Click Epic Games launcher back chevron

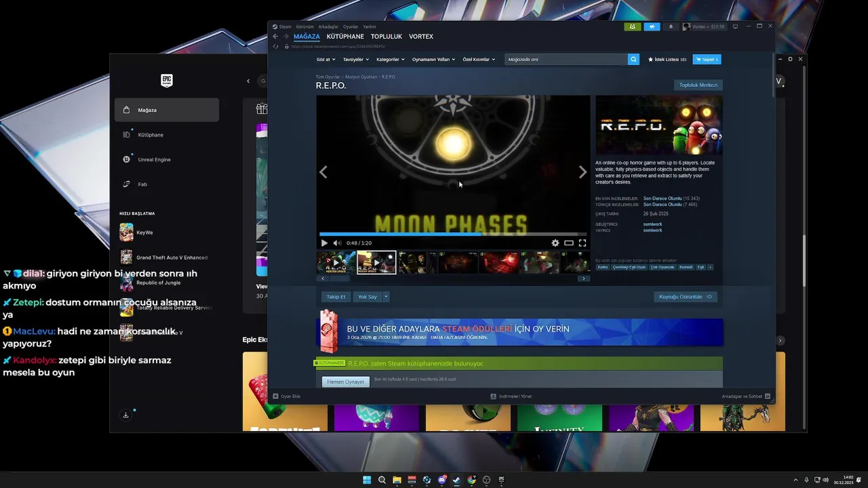(248, 81)
